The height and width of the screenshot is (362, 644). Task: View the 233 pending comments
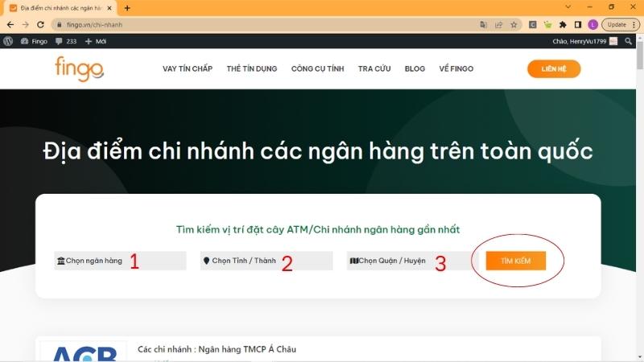pyautogui.click(x=66, y=41)
